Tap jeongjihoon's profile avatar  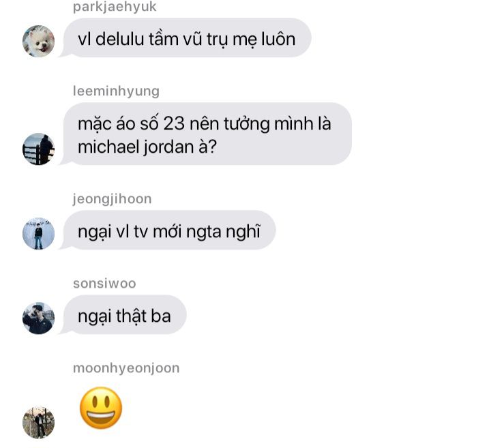[x=38, y=234]
